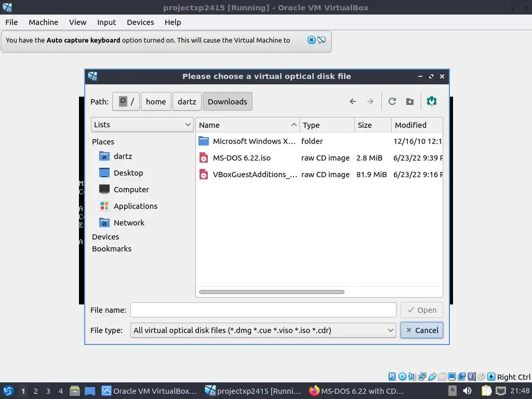Create a new folder in Downloads

(x=410, y=101)
